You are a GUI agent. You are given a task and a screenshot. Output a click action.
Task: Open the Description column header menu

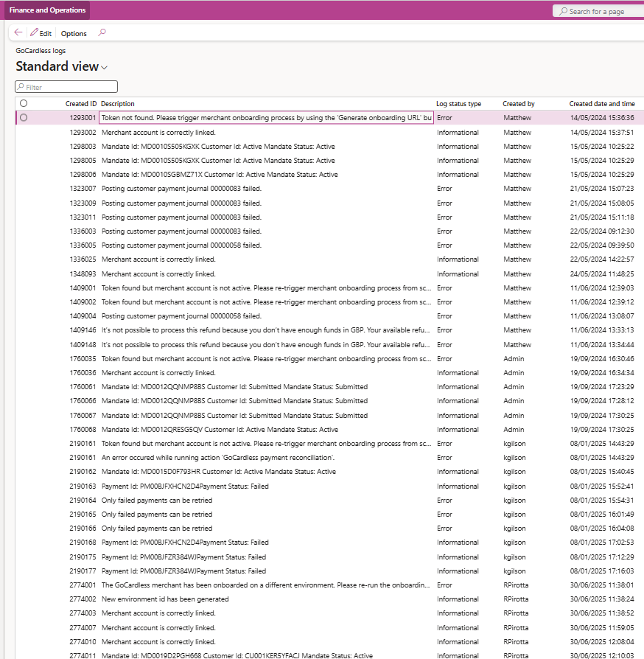118,104
